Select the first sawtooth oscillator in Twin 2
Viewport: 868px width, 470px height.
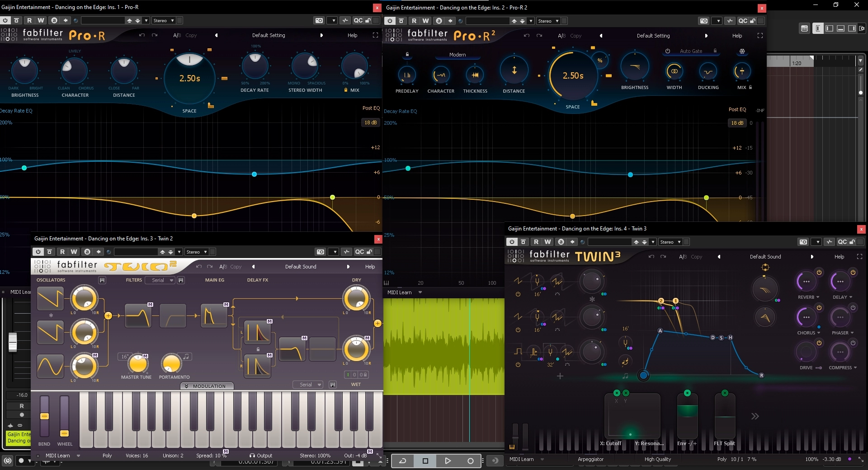50,298
